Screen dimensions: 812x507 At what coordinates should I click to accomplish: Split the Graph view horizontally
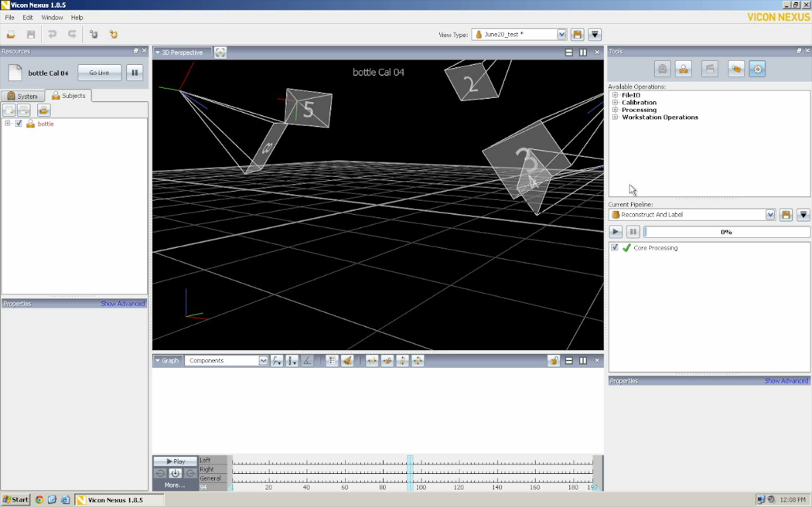point(568,361)
